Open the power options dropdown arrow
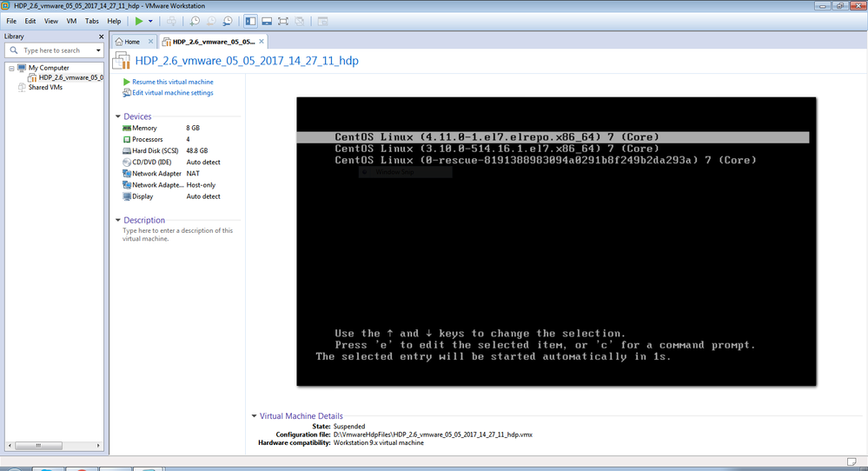The width and height of the screenshot is (868, 471). point(150,21)
